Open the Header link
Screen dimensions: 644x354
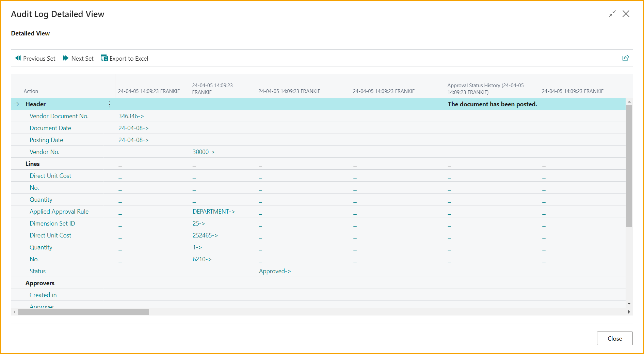click(x=35, y=104)
